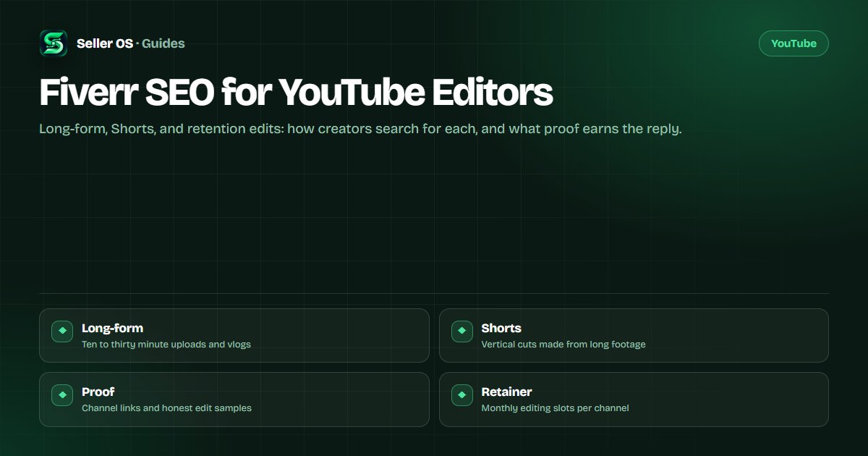Open the Guides link in header

(x=163, y=43)
